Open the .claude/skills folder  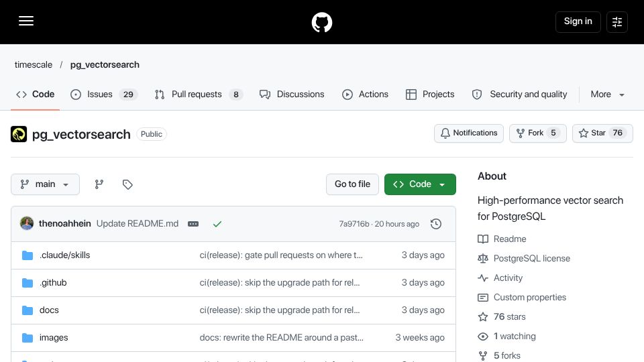pos(65,255)
